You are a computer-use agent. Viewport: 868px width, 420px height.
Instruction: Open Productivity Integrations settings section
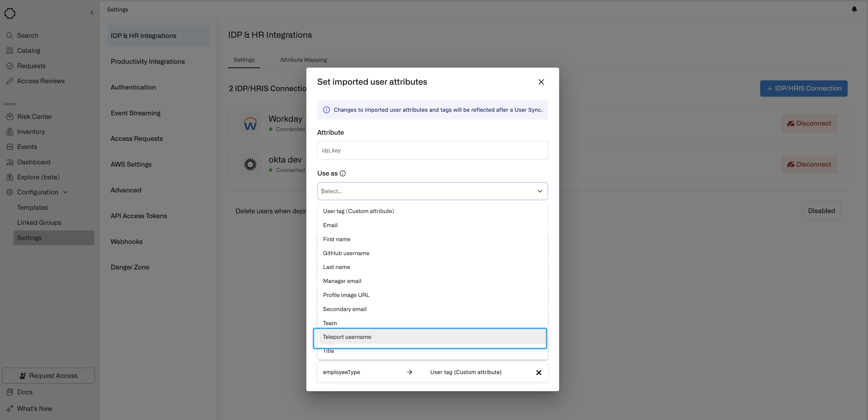[x=148, y=61]
